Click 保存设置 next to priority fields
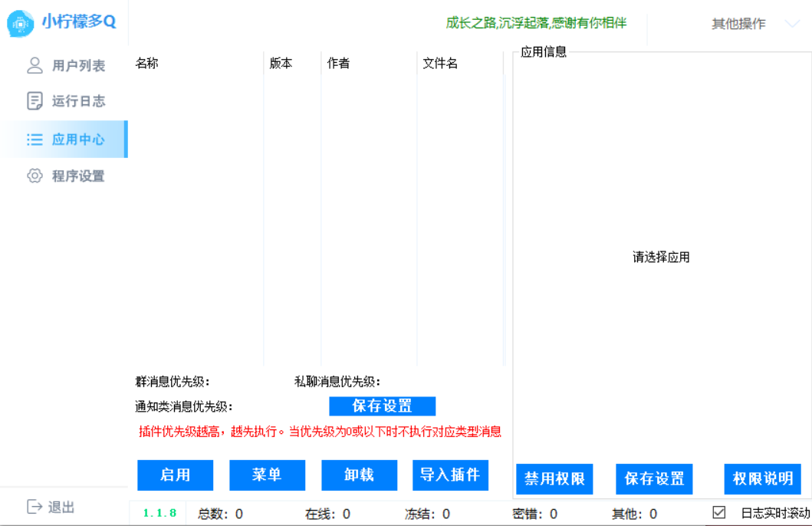812x526 pixels. (383, 406)
